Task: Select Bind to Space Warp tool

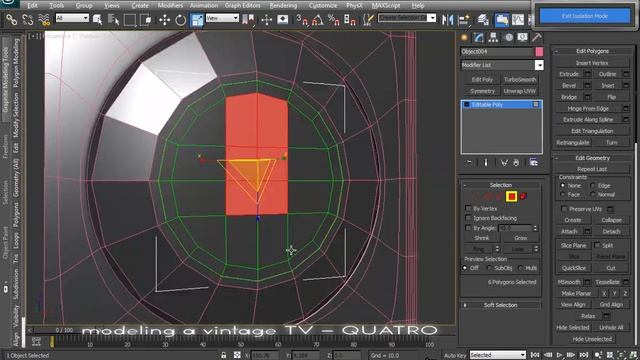Action: pos(44,19)
